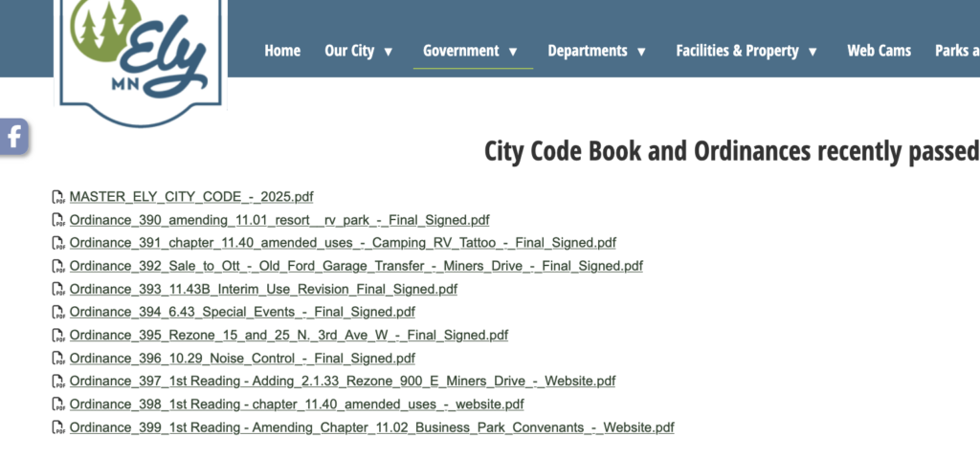Open Ordinance_398 chapter 11.40 amended uses link
The height and width of the screenshot is (459, 980).
[x=297, y=404]
